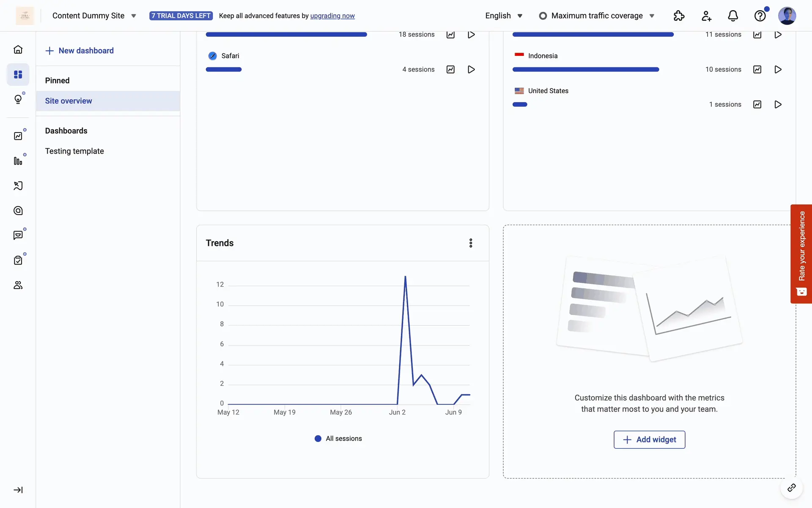
Task: Open the notifications bell
Action: point(733,16)
